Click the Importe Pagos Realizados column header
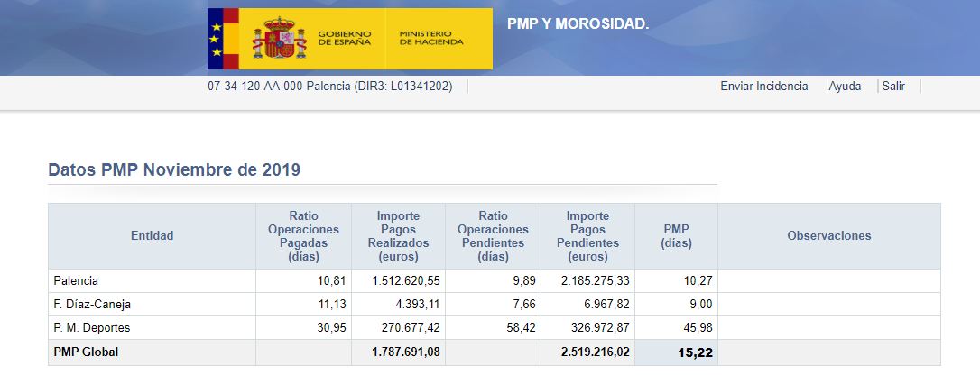Screen dimensions: 980x384 (x=398, y=236)
